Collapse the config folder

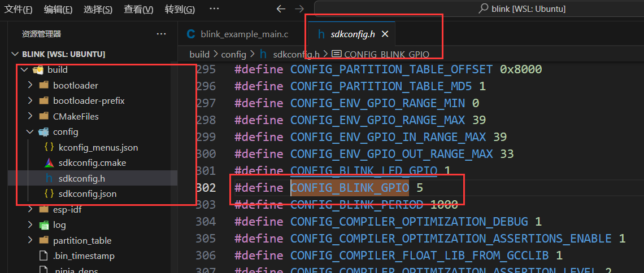[30, 132]
